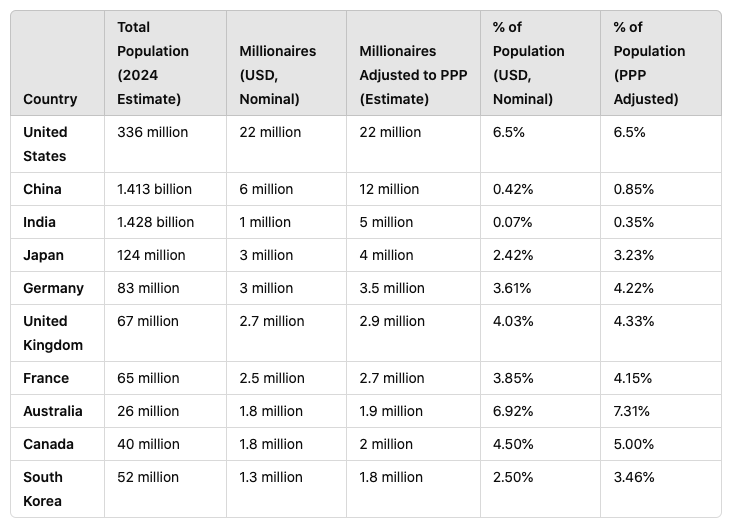Select Japan's 124 million population cell
Viewport: 734px width, 530px height.
pyautogui.click(x=151, y=255)
